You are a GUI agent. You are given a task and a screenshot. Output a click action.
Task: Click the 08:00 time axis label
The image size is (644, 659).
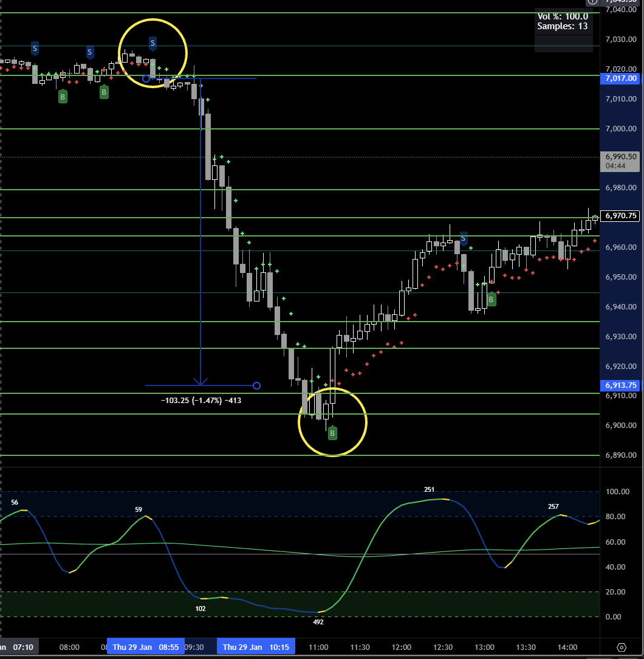pos(69,647)
